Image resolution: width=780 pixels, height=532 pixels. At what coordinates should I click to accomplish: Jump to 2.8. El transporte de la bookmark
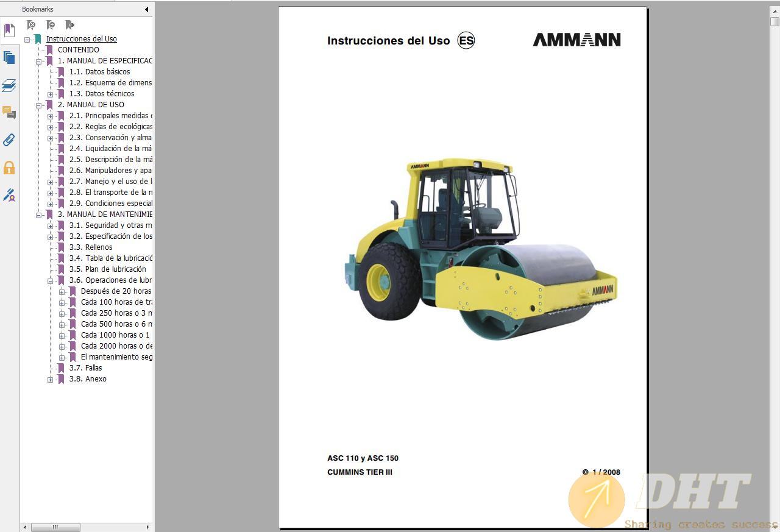(x=111, y=193)
